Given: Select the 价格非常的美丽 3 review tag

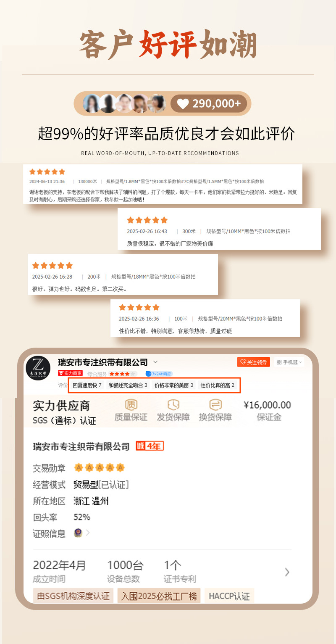Looking at the screenshot, I should pyautogui.click(x=174, y=385).
